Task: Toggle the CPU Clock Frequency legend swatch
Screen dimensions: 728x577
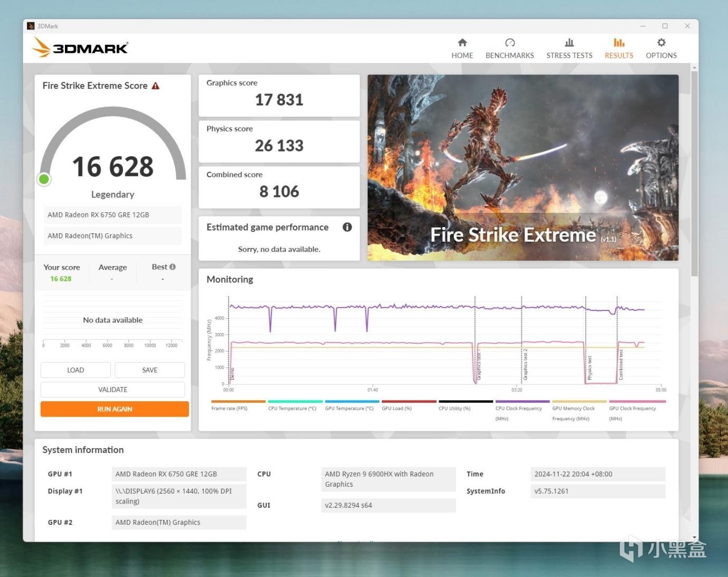Action: 523,402
